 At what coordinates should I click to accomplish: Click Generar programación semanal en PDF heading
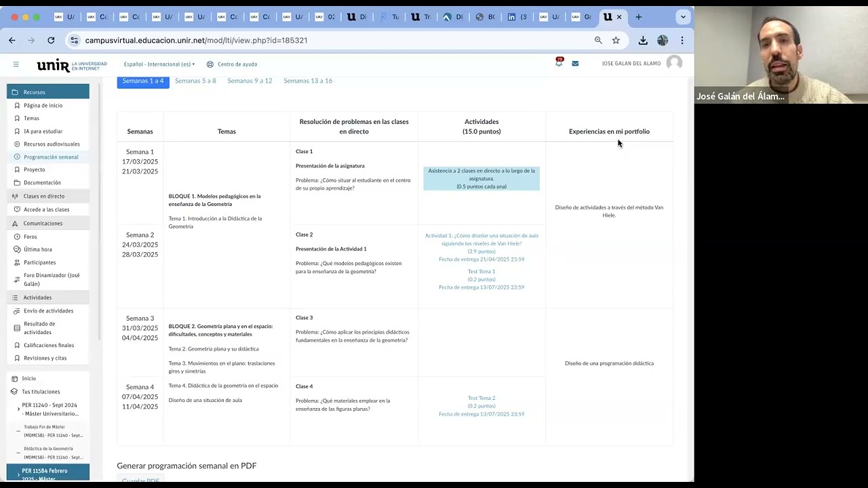(186, 466)
